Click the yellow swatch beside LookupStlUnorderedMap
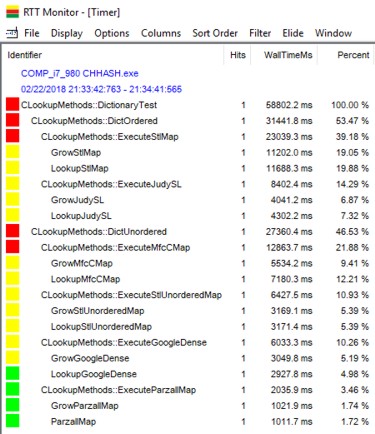 (x=12, y=326)
